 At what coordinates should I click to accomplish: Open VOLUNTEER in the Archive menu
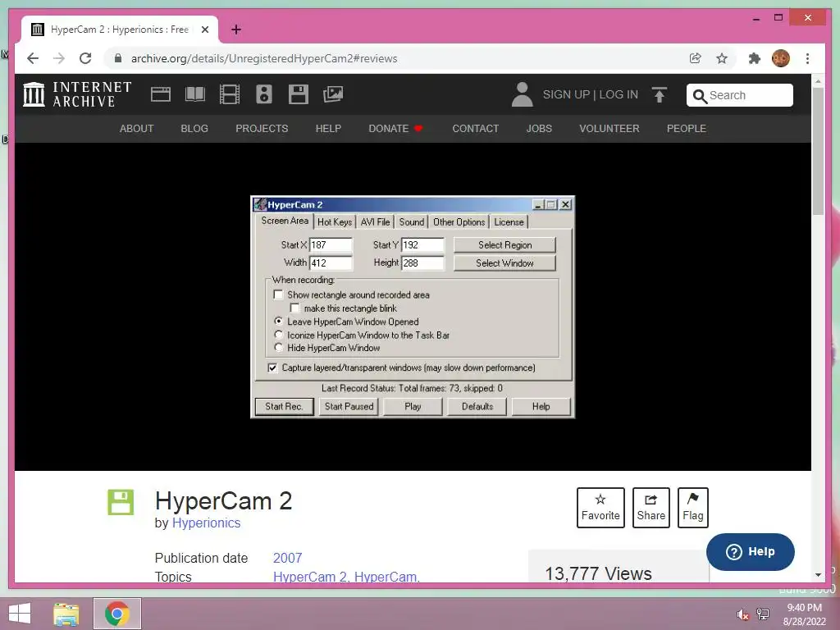click(x=609, y=129)
